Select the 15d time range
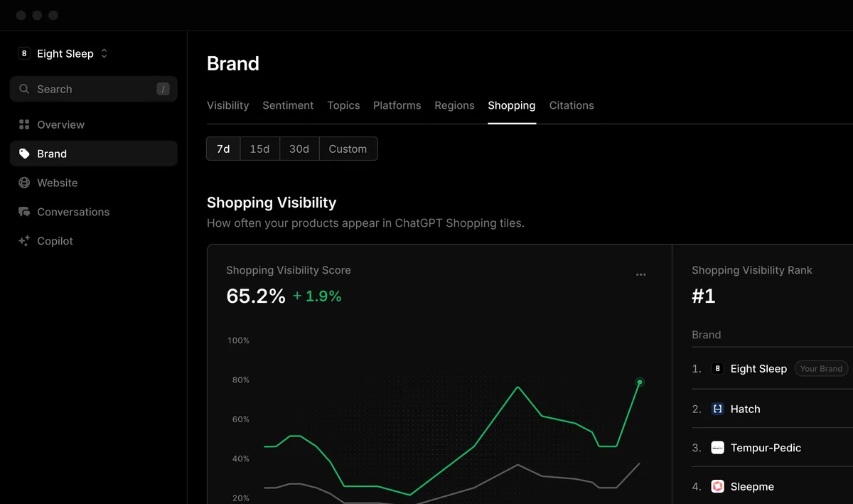 [x=259, y=149]
